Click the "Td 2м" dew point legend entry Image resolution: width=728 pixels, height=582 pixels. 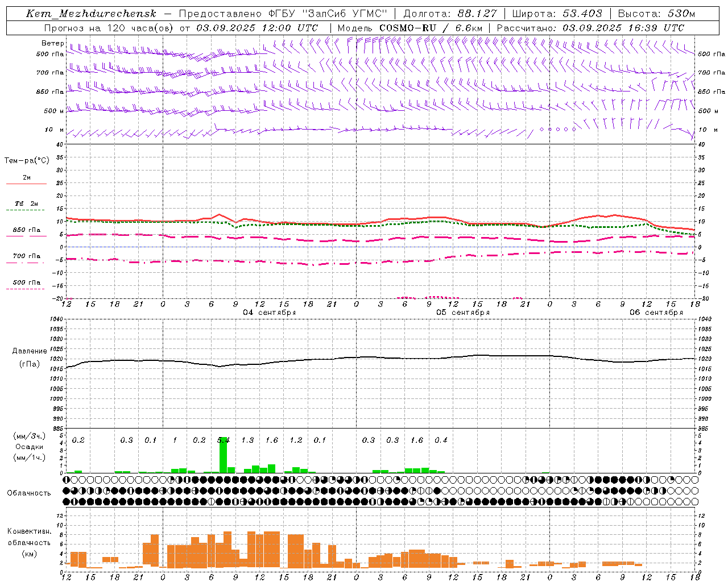pos(27,203)
